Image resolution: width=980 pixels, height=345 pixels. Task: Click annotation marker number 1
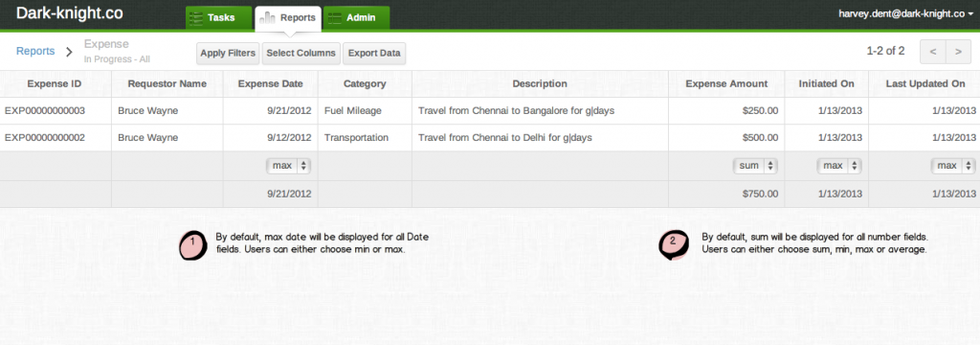pyautogui.click(x=193, y=244)
